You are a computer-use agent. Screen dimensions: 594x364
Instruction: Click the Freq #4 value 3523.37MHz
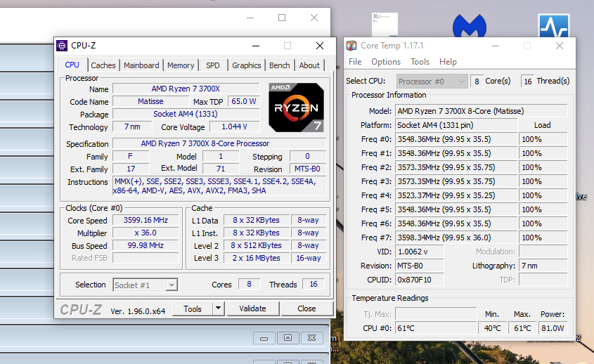pyautogui.click(x=456, y=195)
